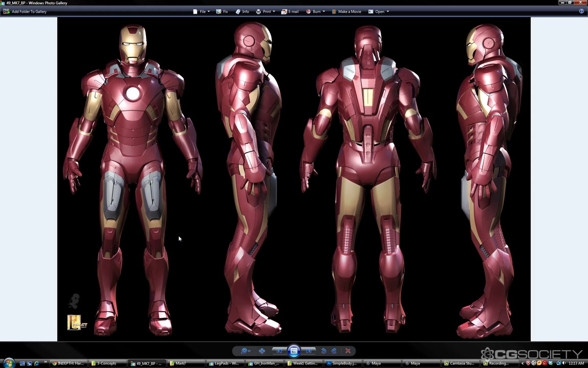Click Show Desktop in Quick Launch
The image size is (588, 368).
coord(22,363)
